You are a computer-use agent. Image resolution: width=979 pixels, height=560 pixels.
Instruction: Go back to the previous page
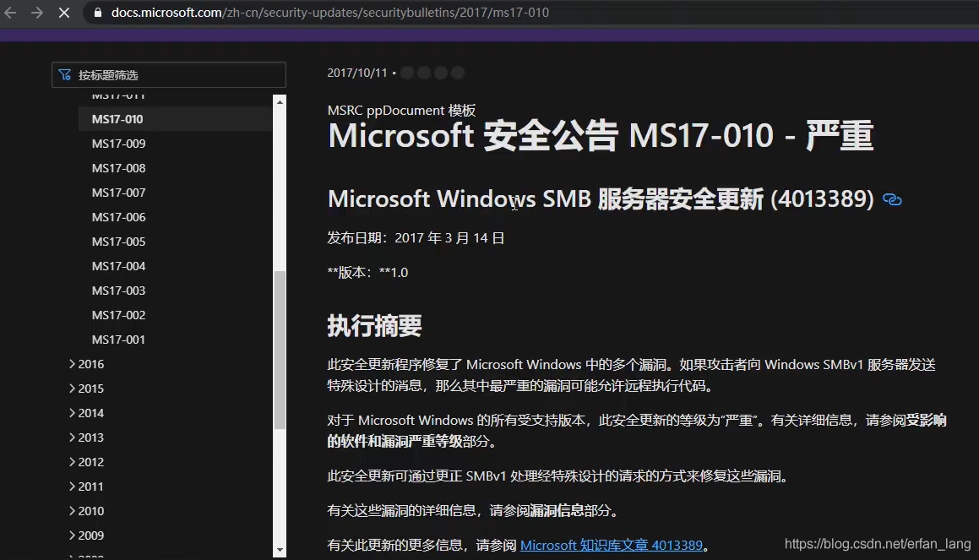click(11, 13)
